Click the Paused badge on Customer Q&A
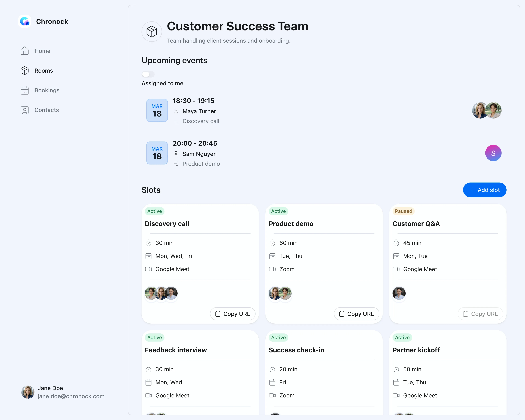 pos(403,211)
